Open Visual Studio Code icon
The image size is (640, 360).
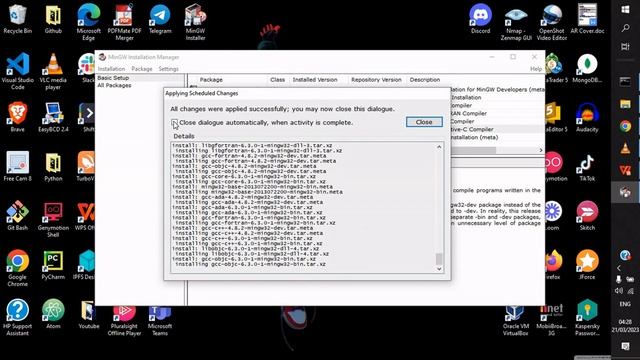(18, 71)
